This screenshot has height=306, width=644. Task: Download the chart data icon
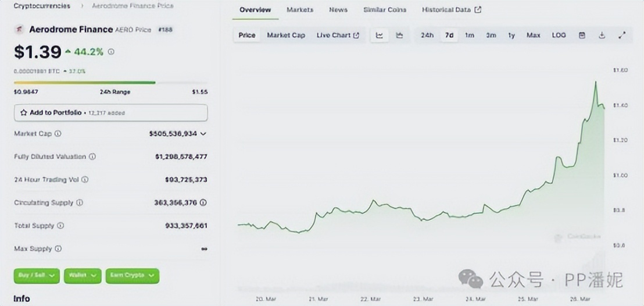[x=602, y=35]
